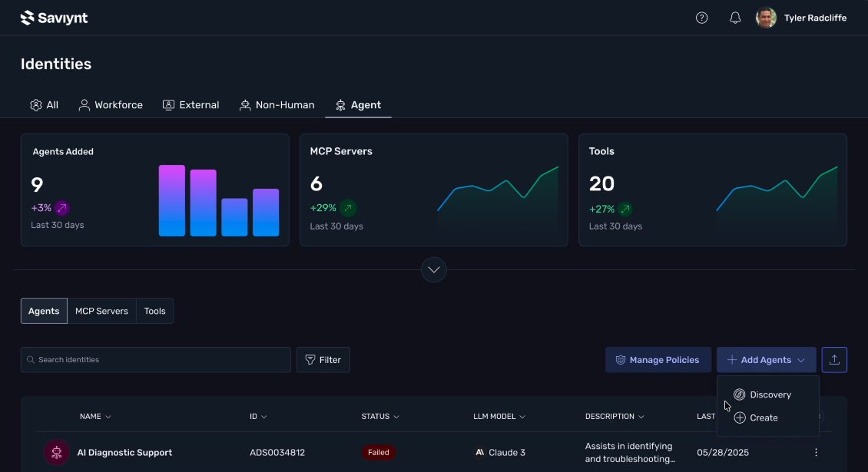Sort by the NAME column header
868x472 pixels.
(x=95, y=417)
